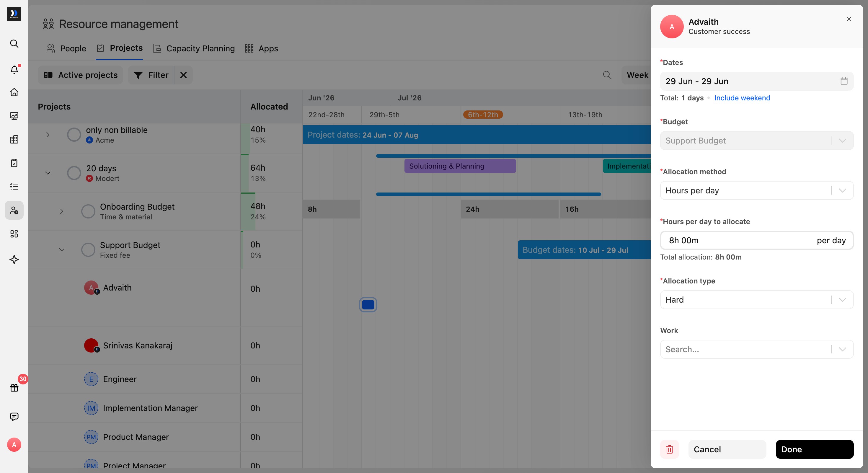
Task: Click Srinivas Kanakaraj's avatar
Action: pos(91,345)
